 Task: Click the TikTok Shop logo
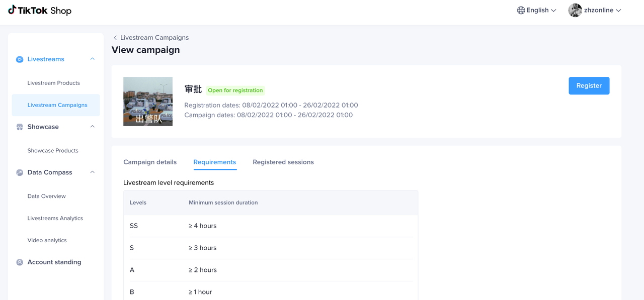[x=40, y=10]
